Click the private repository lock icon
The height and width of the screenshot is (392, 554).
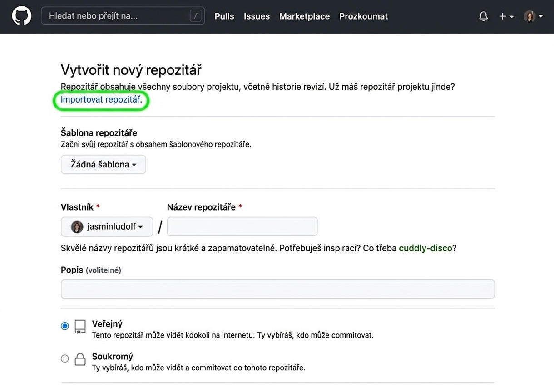point(80,359)
